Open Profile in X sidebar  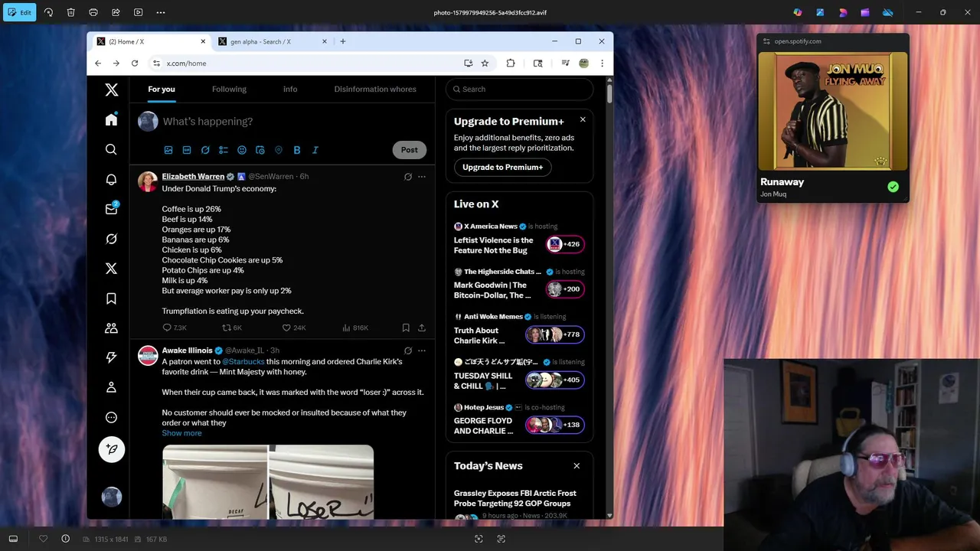click(x=112, y=388)
